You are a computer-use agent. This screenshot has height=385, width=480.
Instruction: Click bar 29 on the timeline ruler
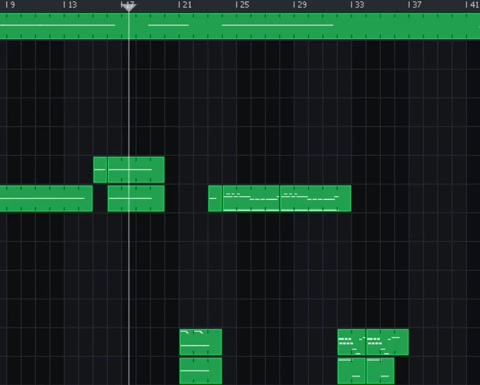click(x=300, y=5)
